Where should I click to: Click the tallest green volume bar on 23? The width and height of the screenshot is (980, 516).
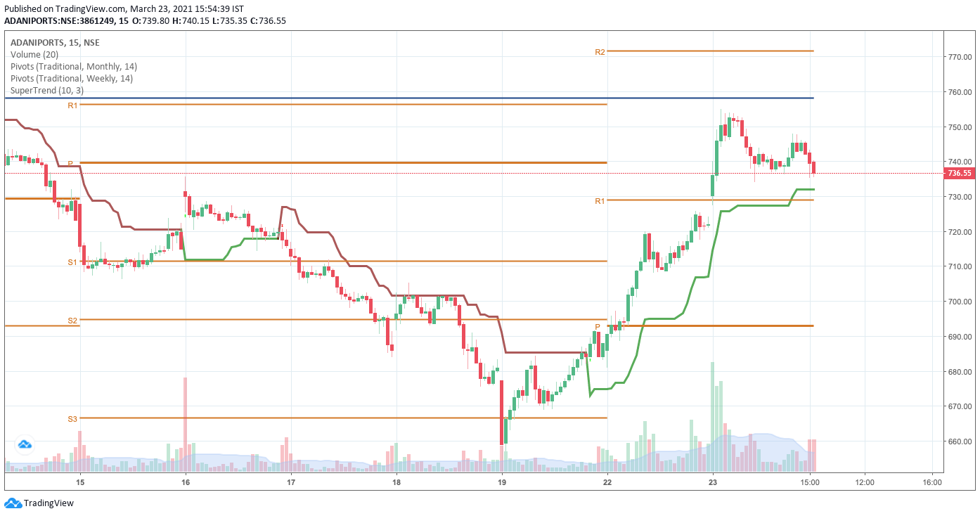point(712,416)
